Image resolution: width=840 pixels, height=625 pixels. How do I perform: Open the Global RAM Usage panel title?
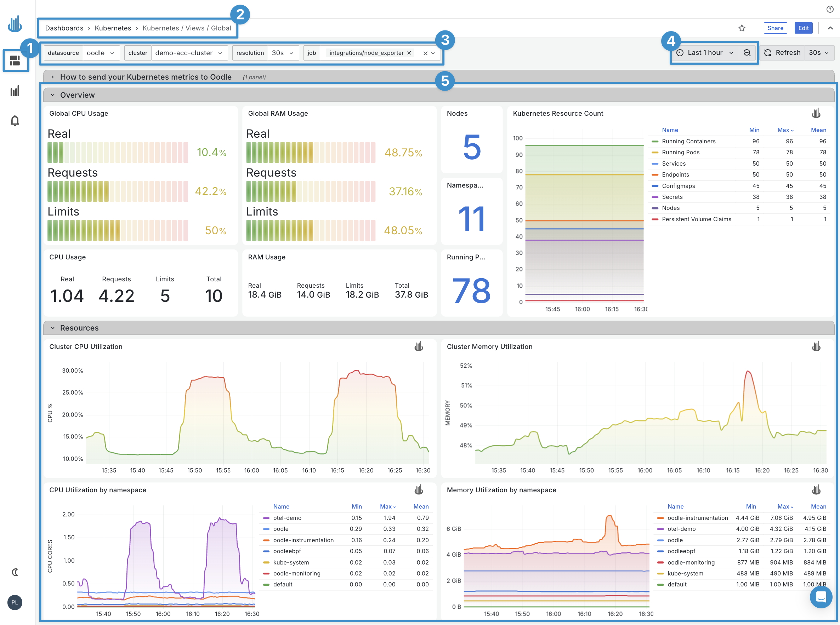click(x=278, y=113)
